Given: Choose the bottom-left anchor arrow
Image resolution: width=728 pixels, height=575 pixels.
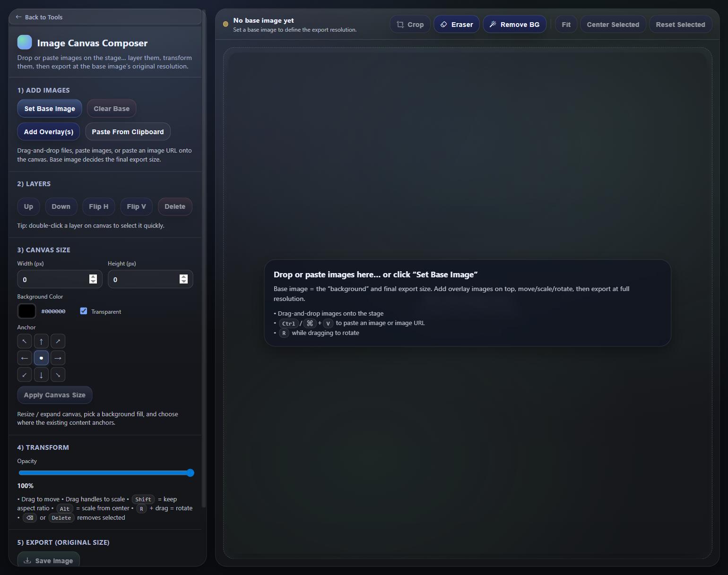Looking at the screenshot, I should click(25, 375).
